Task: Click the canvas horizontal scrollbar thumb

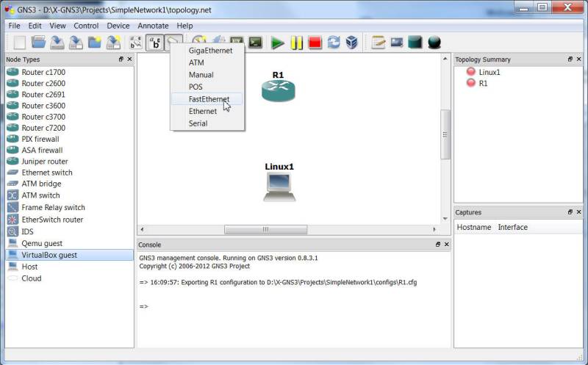Action: coord(265,229)
